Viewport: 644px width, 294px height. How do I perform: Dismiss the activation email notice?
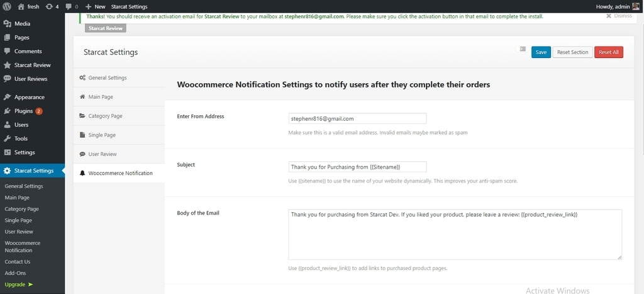(x=619, y=16)
